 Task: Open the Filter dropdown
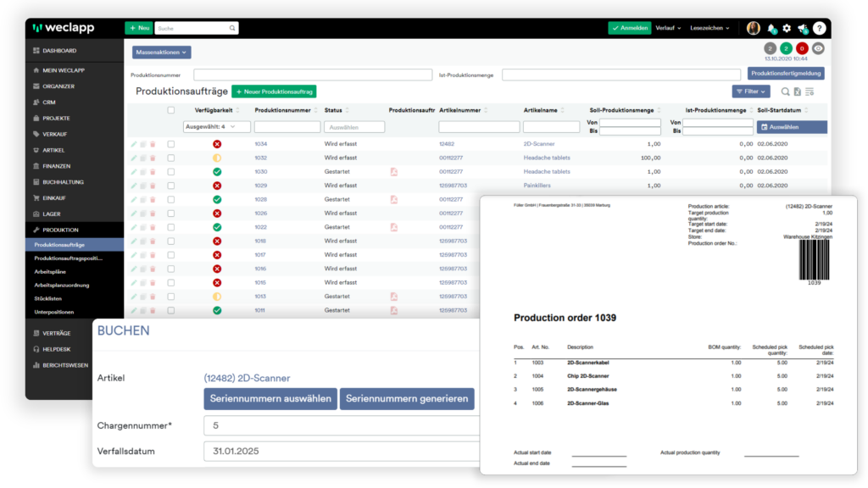751,91
